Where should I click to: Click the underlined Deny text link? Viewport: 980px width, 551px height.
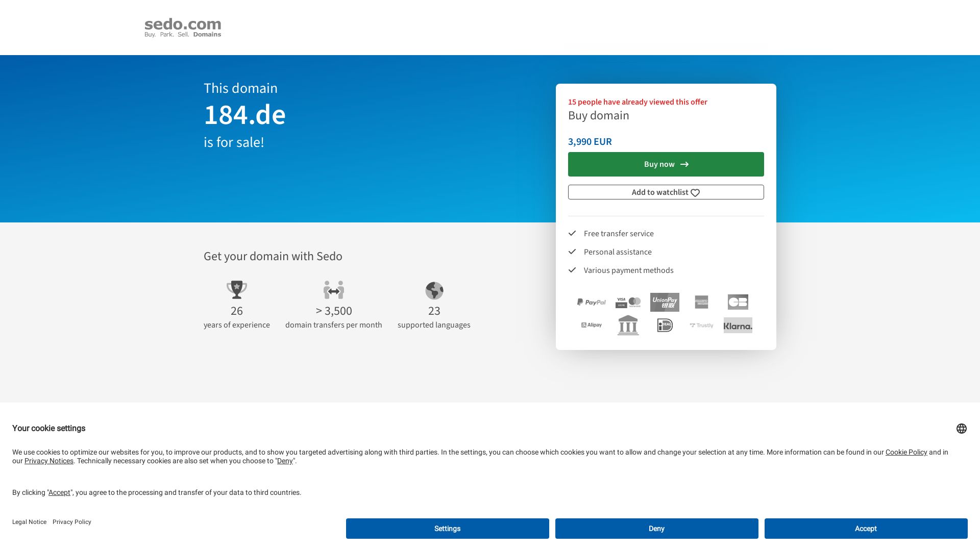285,461
